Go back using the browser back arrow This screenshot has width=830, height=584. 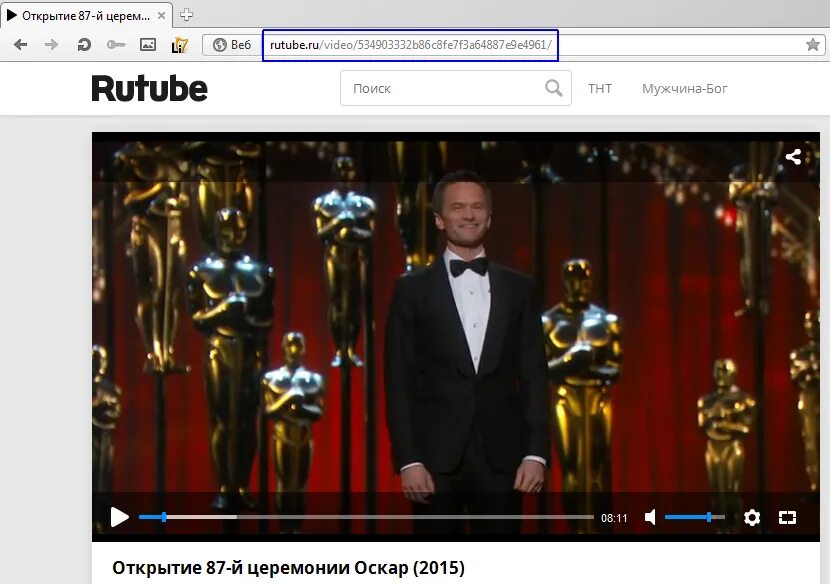[x=21, y=44]
